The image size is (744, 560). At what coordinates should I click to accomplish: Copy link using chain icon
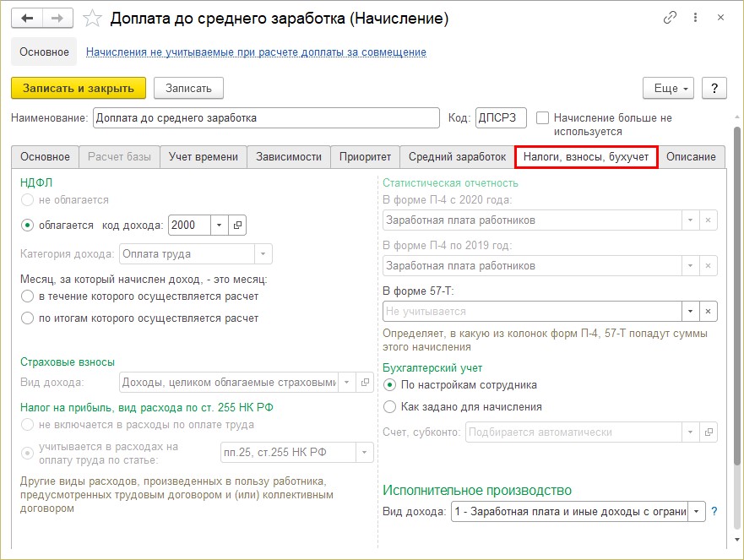pyautogui.click(x=670, y=18)
